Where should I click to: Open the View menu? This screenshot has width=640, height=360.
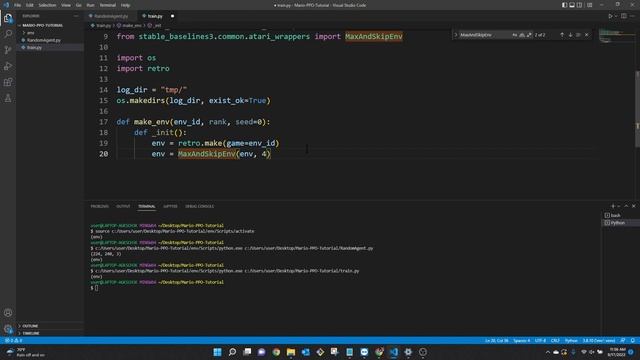click(x=66, y=5)
